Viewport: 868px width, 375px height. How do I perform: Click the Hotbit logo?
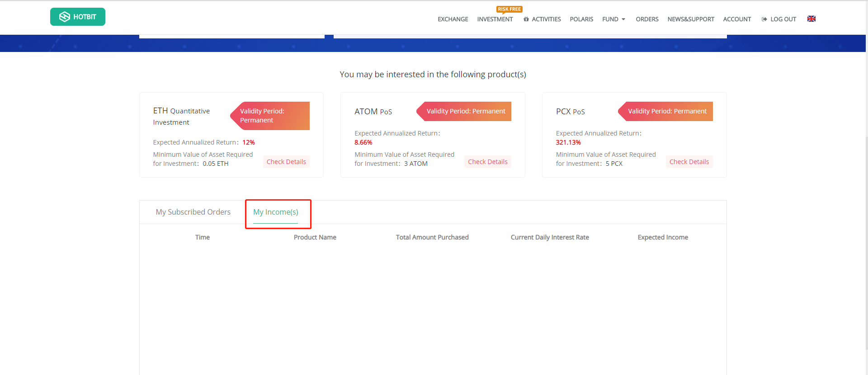[x=78, y=17]
